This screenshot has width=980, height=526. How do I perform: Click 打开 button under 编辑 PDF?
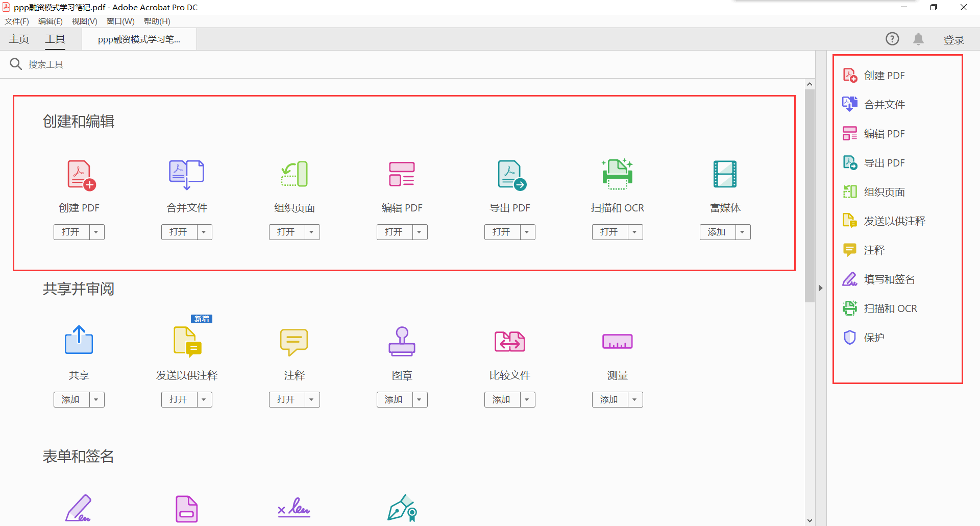(394, 232)
